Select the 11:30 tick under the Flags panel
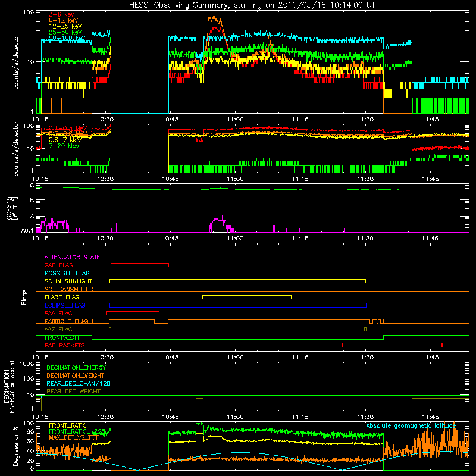The width and height of the screenshot is (476, 476). (365, 358)
